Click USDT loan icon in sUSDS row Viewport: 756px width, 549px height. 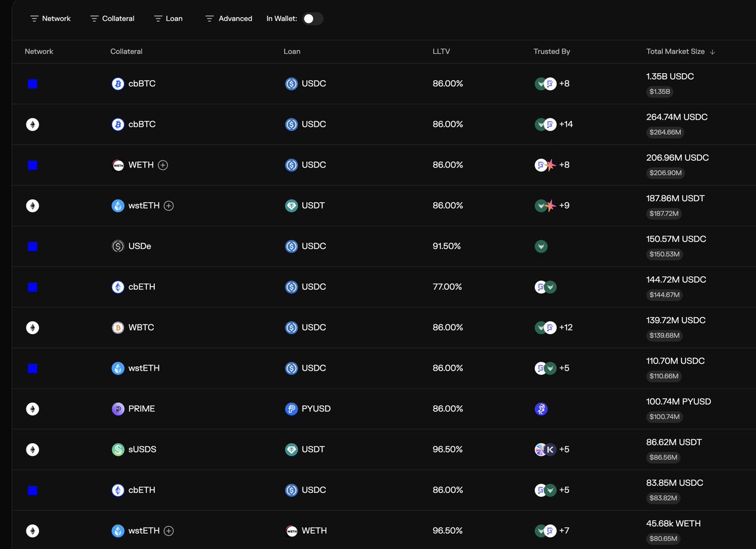point(291,449)
